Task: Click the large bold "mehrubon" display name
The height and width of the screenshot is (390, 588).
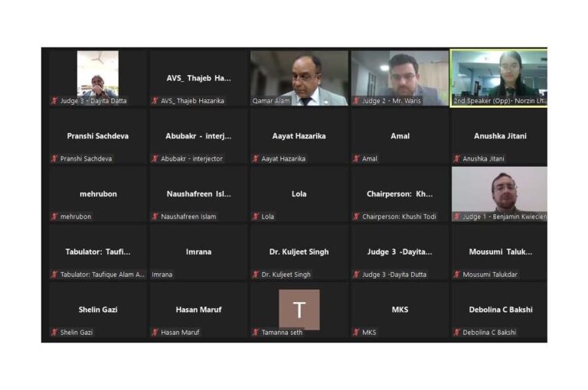Action: [98, 193]
